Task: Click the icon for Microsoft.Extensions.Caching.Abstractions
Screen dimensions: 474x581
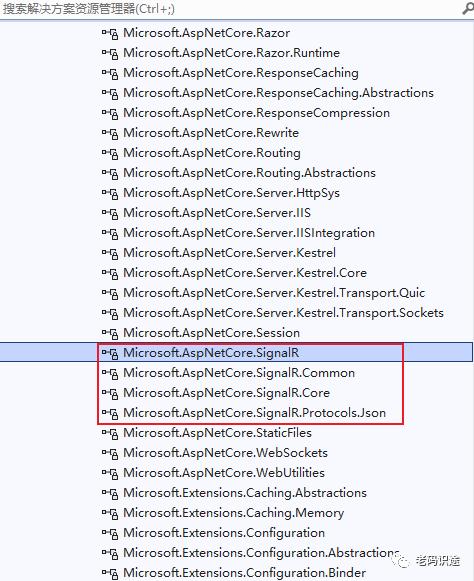Action: pos(110,494)
